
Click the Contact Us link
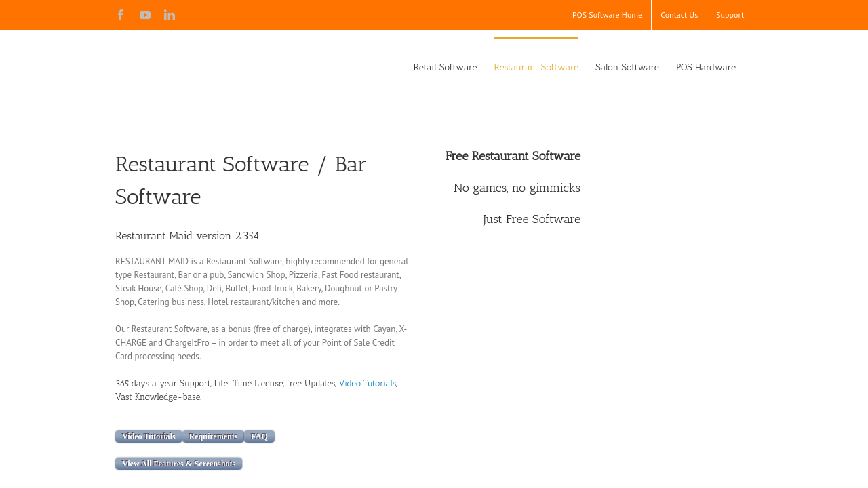click(679, 15)
